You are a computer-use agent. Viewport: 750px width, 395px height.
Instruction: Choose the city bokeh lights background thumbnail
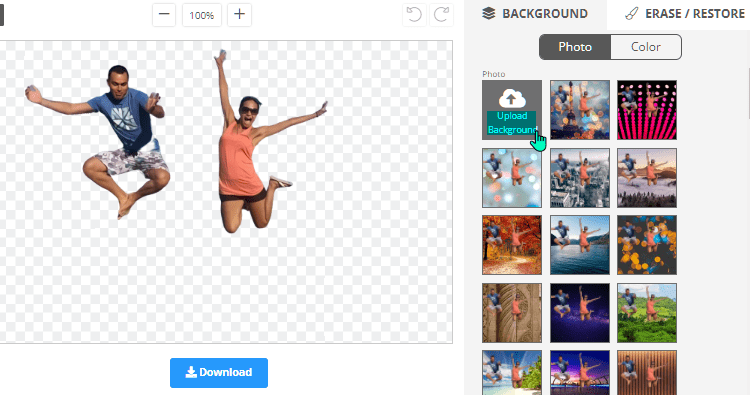580,110
